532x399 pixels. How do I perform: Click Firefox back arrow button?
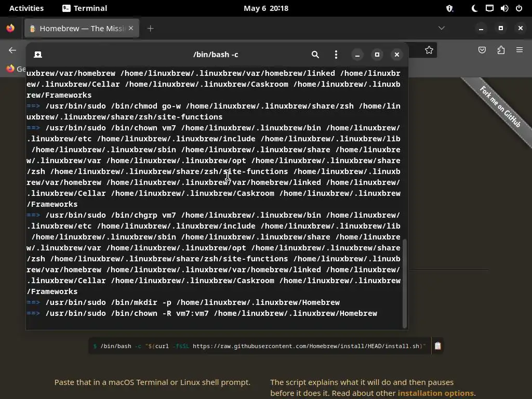[12, 50]
